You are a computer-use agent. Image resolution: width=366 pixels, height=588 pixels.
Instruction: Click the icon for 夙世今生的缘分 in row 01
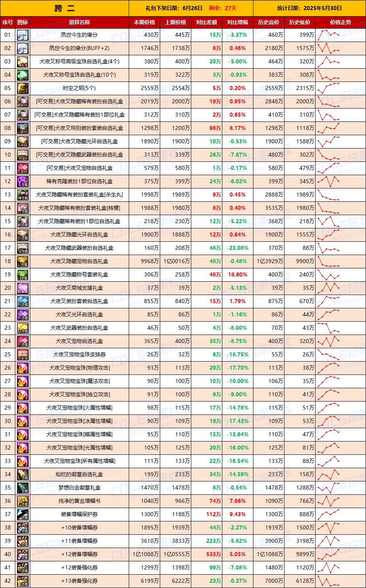[23, 35]
